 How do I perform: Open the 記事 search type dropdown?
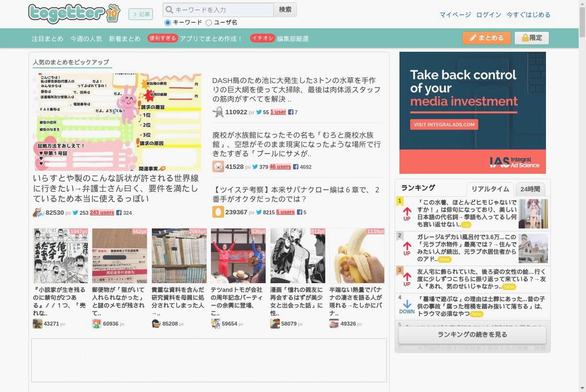click(141, 14)
